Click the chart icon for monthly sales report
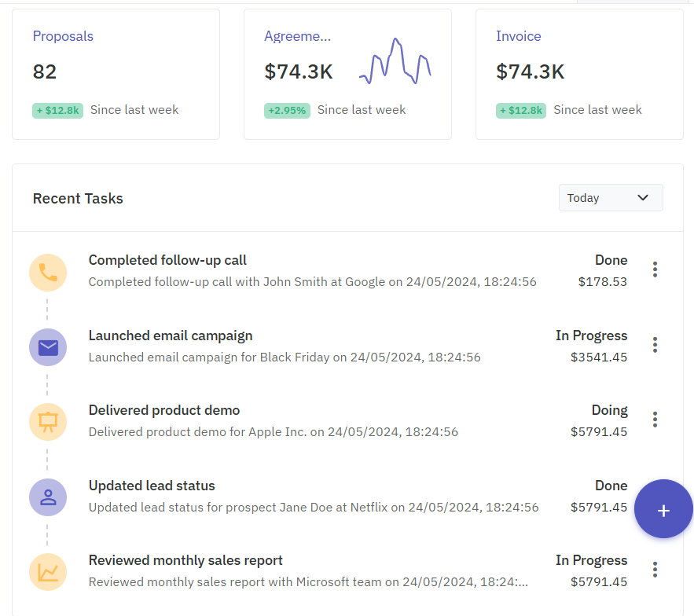694x616 pixels. click(x=48, y=572)
